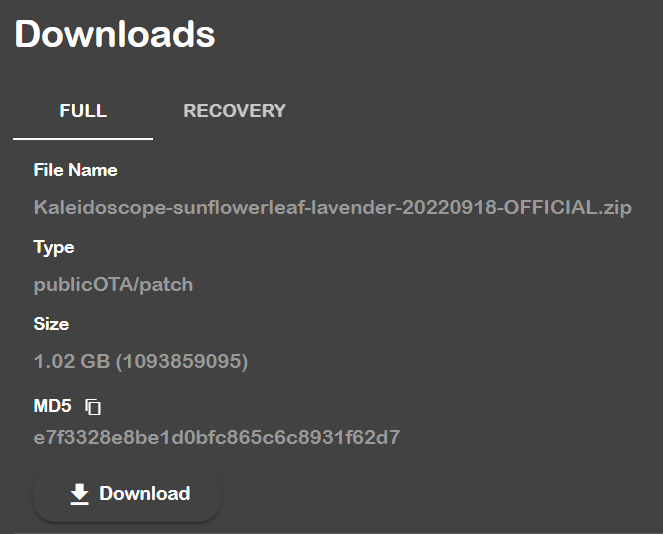
Task: Click the Size label
Action: 51,324
